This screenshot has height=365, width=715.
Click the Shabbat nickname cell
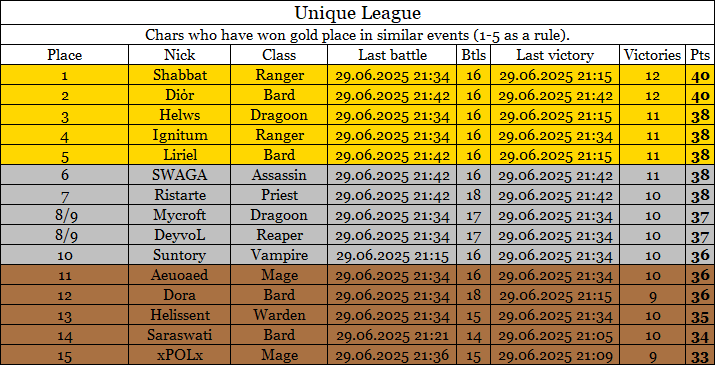coord(180,75)
